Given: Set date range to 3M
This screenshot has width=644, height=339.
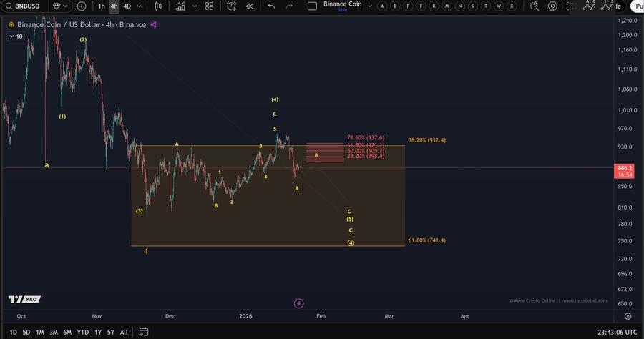Looking at the screenshot, I should 54,332.
